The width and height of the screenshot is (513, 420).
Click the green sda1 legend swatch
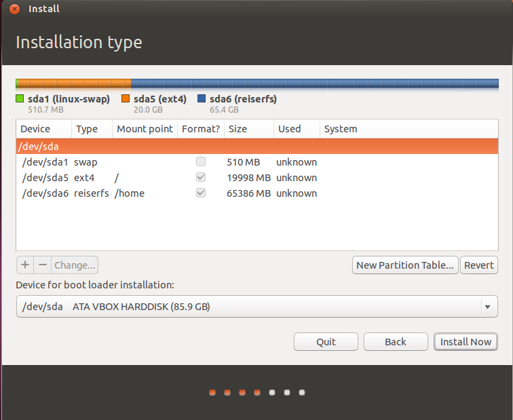point(20,98)
